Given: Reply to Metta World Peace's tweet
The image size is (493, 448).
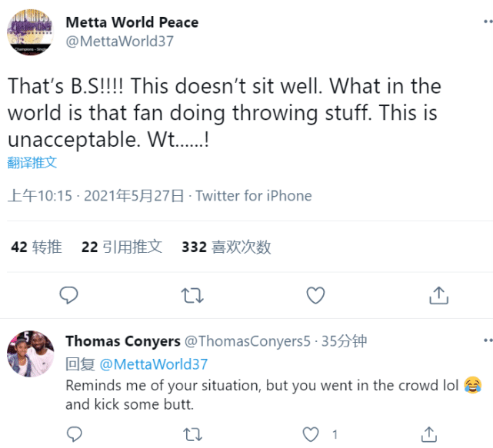Looking at the screenshot, I should 69,295.
